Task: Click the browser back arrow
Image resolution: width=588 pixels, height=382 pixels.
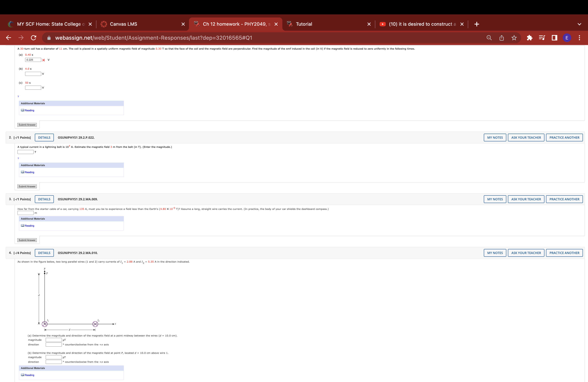Action: [x=9, y=38]
